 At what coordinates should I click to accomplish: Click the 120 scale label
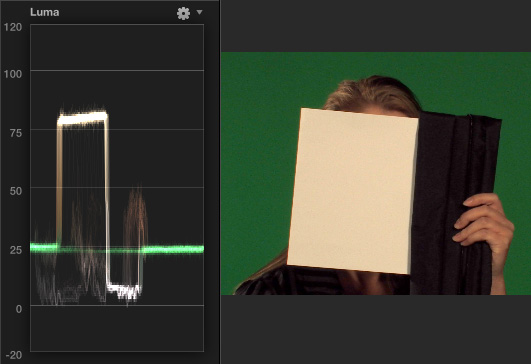13,27
